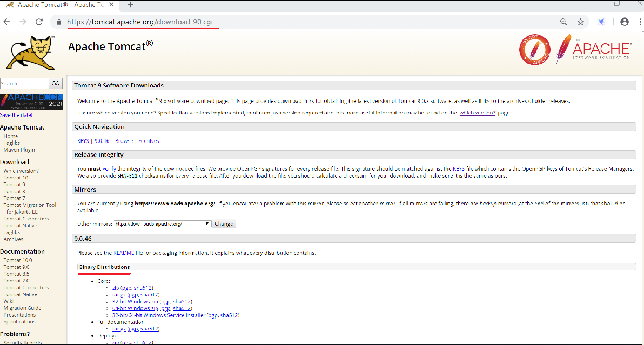The image size is (644, 345).
Task: Open Tomcat 10.0 documentation link
Action: 18,260
